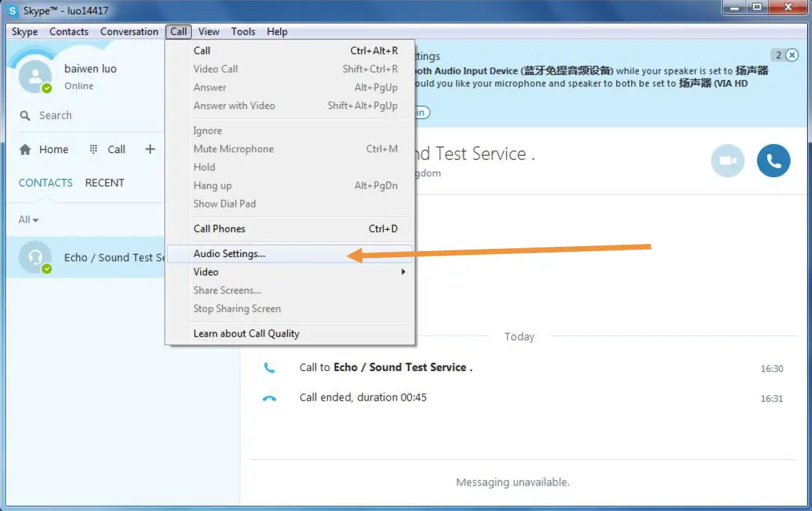Click the Today date separator label
The width and height of the screenshot is (812, 511).
519,337
